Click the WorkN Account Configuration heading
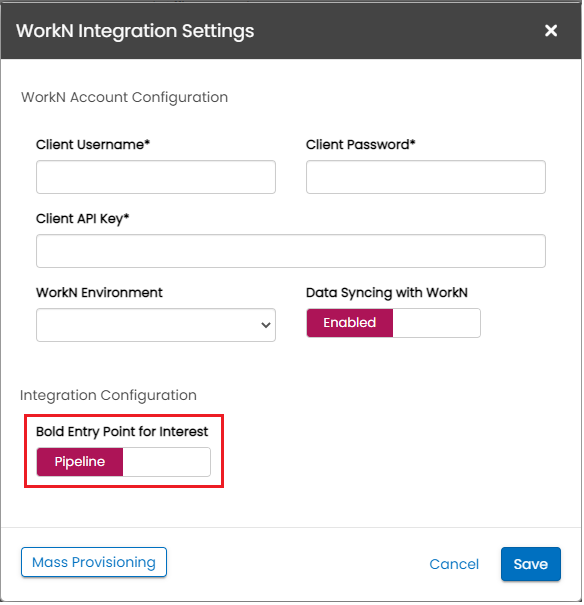The image size is (584, 605). pos(124,97)
